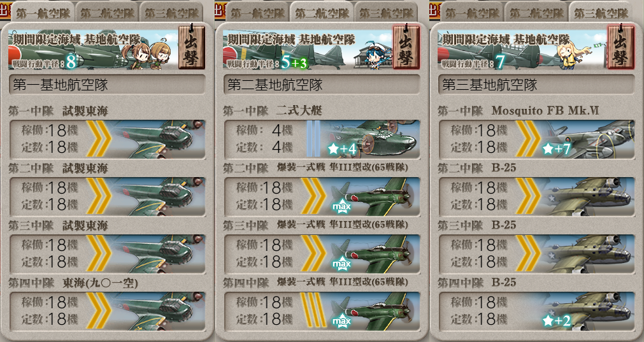644x342 pixels.
Task: Click the 第一基地航空隊 name field
Action: point(107,85)
